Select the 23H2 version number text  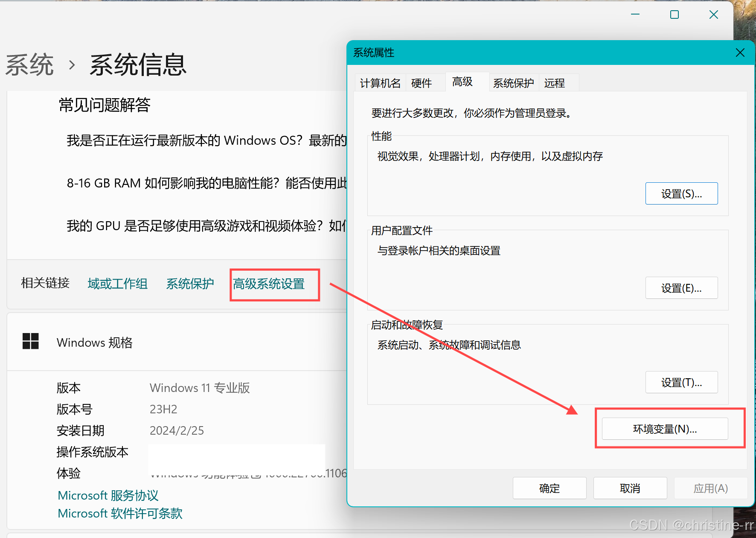(163, 409)
